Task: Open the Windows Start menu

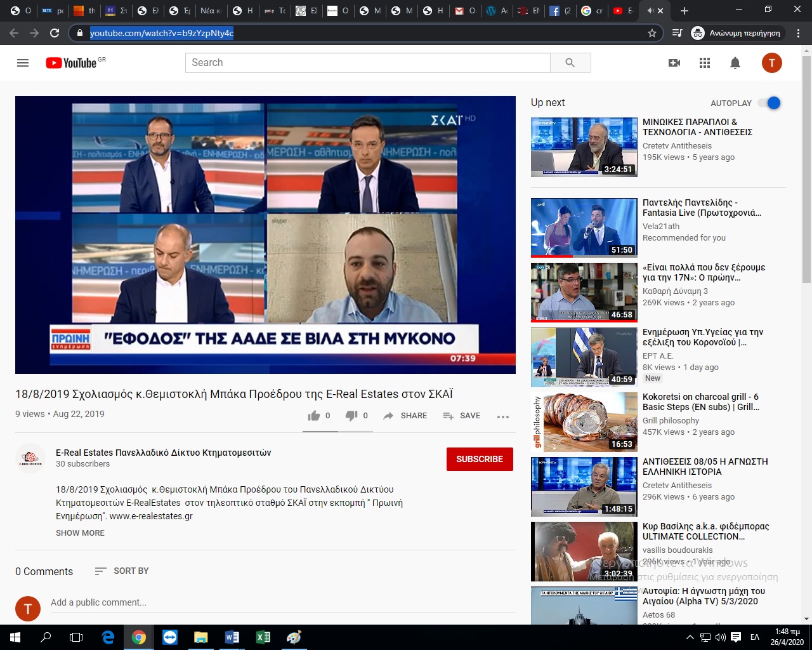Action: coord(15,637)
